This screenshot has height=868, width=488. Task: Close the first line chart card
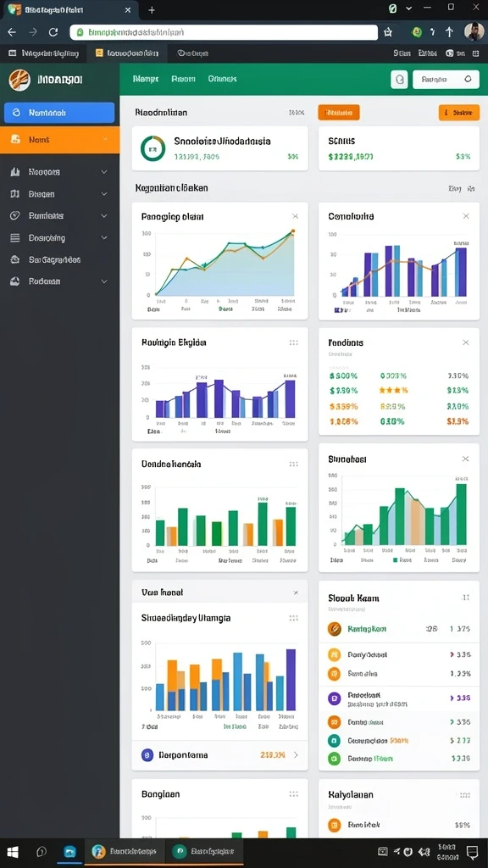tap(295, 216)
